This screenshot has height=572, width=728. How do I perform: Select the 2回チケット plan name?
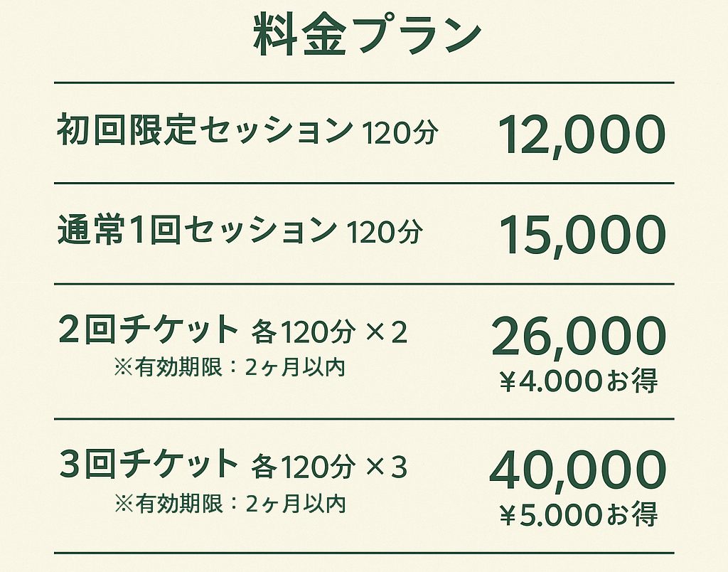[148, 329]
